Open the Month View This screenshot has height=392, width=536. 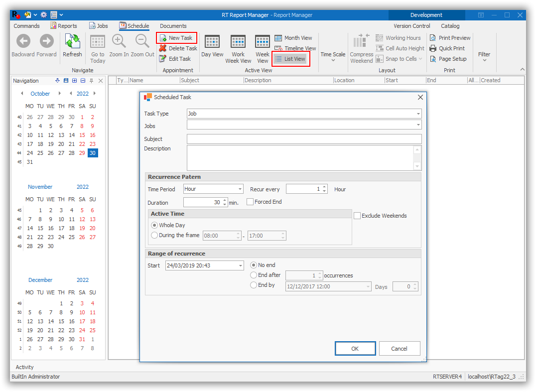coord(278,38)
